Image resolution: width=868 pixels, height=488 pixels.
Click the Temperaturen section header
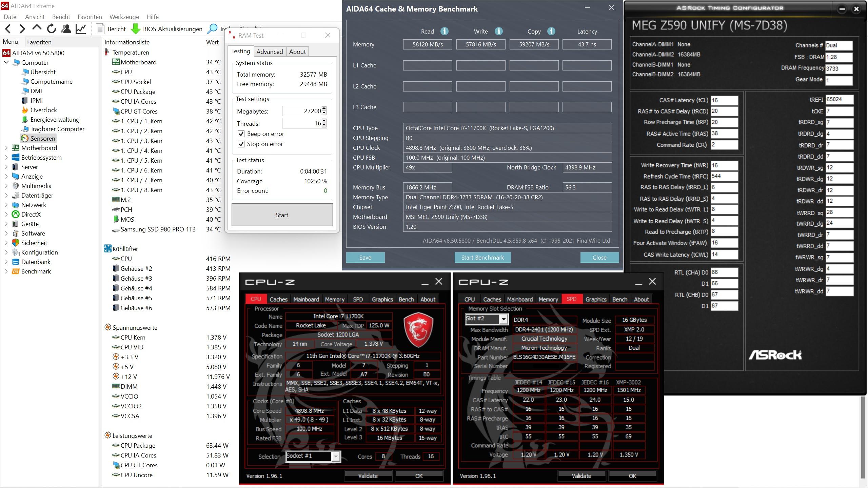point(127,52)
